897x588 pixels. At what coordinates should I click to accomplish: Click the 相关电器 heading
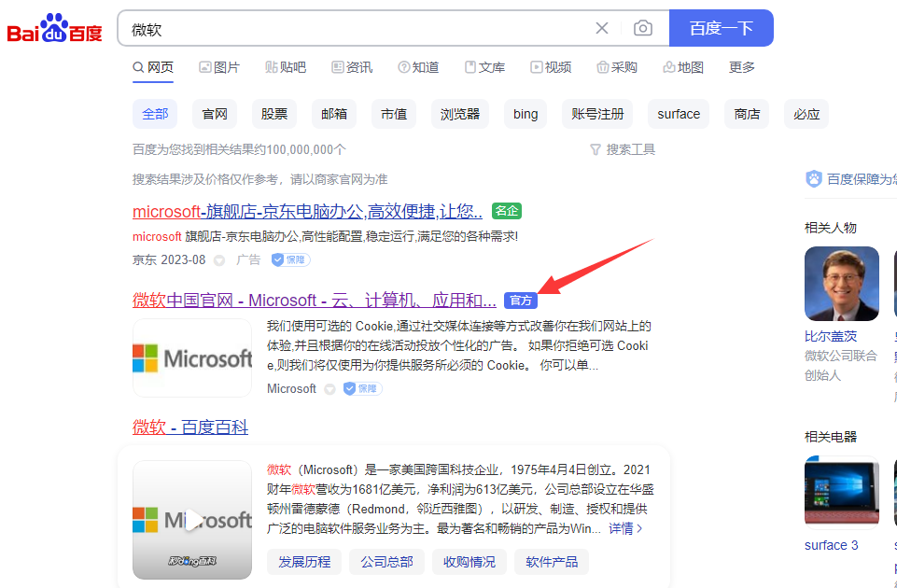(830, 438)
